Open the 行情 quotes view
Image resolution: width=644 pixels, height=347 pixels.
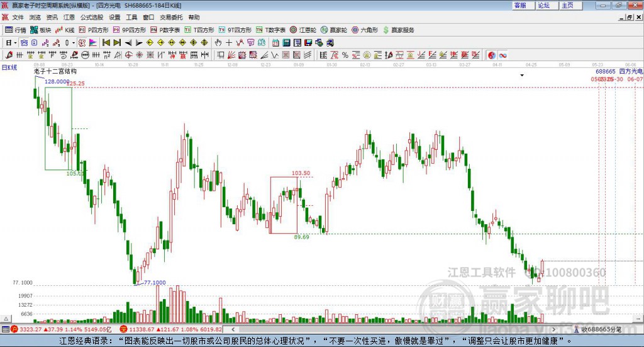point(16,30)
